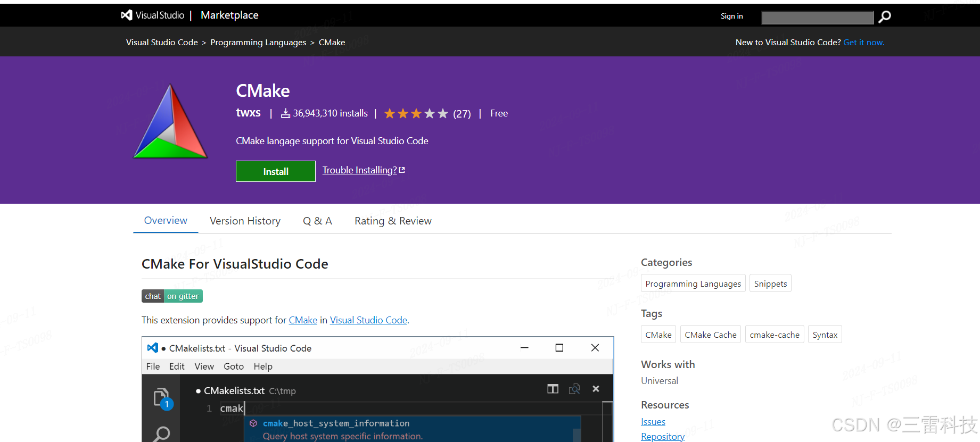Click the Search icon in embedded sidebar
Screen dimensions: 980x442
(161, 434)
